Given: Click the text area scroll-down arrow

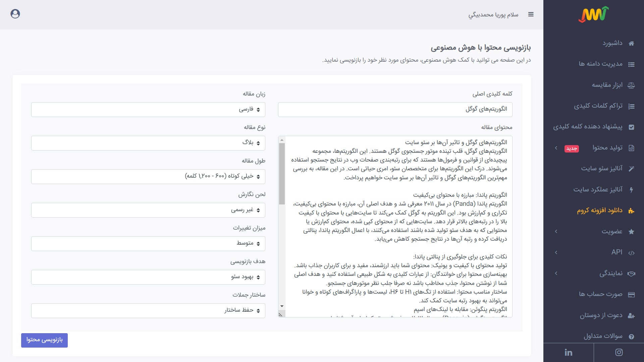Looking at the screenshot, I should pyautogui.click(x=282, y=306).
